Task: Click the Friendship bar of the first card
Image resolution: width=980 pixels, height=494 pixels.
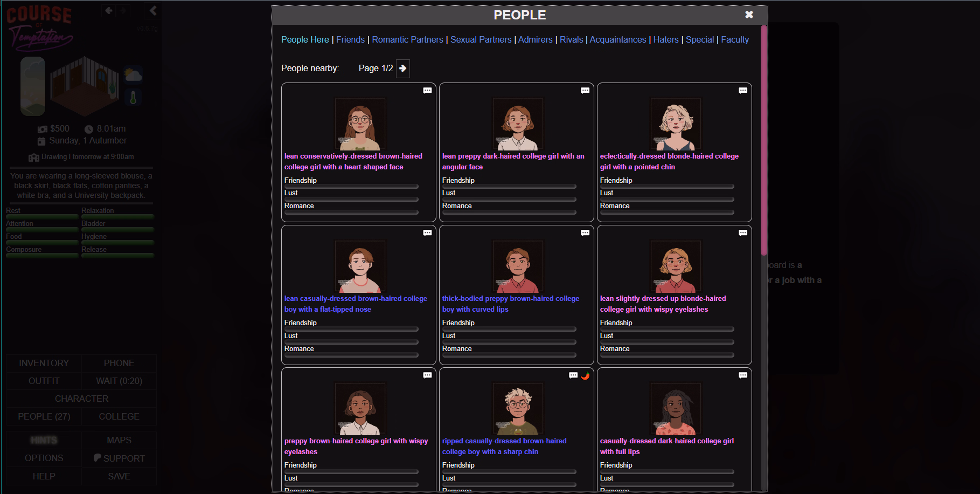Action: point(351,187)
